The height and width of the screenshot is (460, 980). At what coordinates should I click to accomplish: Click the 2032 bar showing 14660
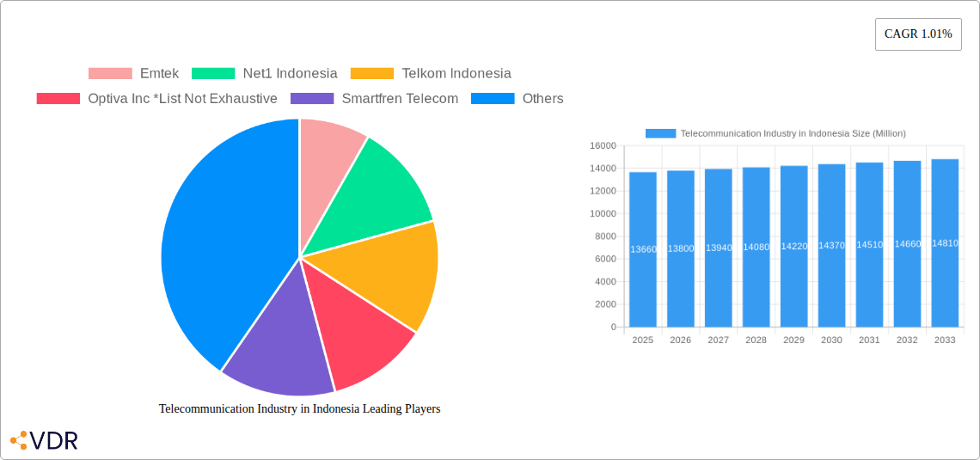(x=908, y=243)
